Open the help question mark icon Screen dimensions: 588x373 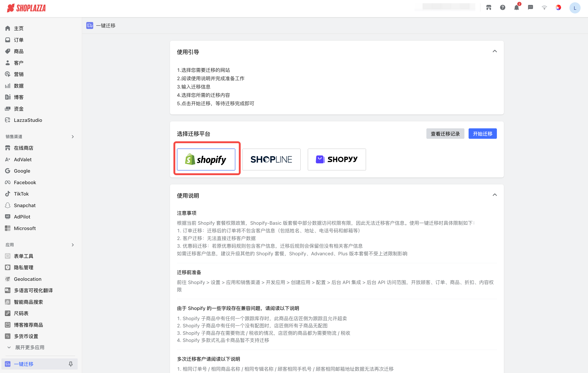[502, 8]
